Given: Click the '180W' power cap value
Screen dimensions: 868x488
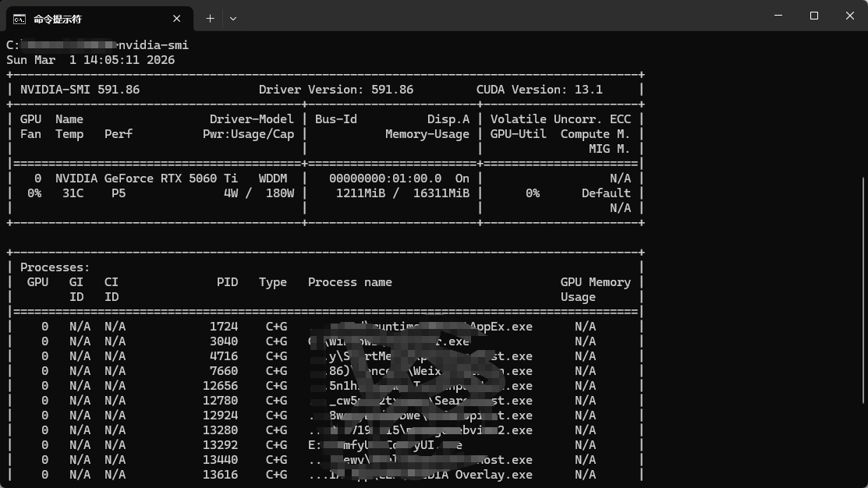Looking at the screenshot, I should [279, 193].
